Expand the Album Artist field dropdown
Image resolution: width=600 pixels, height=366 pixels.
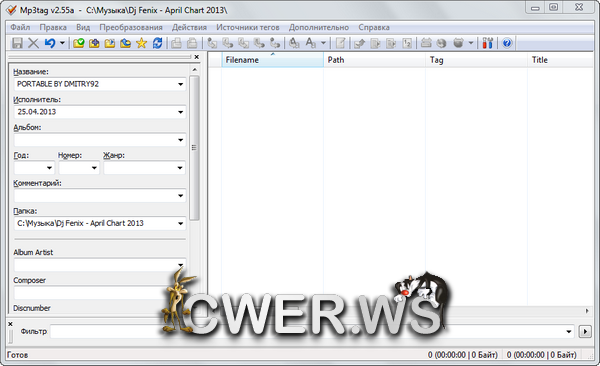pyautogui.click(x=180, y=265)
